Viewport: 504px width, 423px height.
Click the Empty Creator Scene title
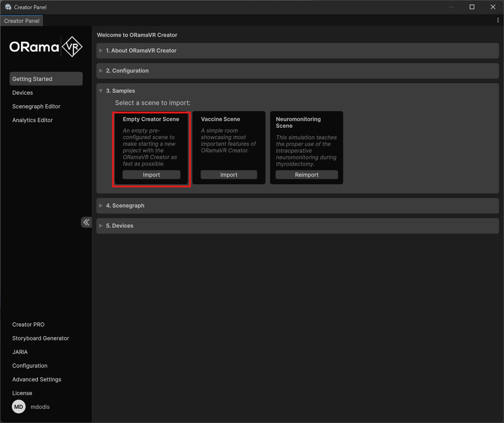pos(151,119)
